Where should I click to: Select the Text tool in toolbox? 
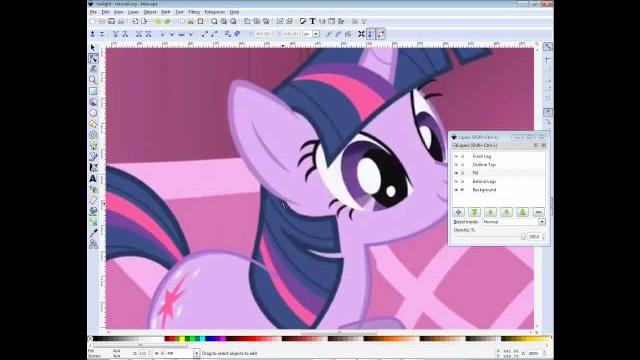93,179
